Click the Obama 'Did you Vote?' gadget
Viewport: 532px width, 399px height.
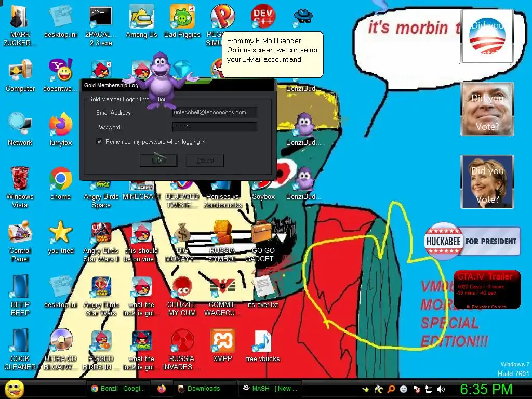pos(487,37)
